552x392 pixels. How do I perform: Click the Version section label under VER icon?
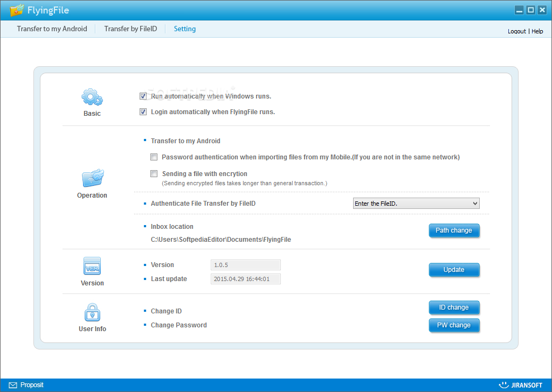(x=92, y=283)
